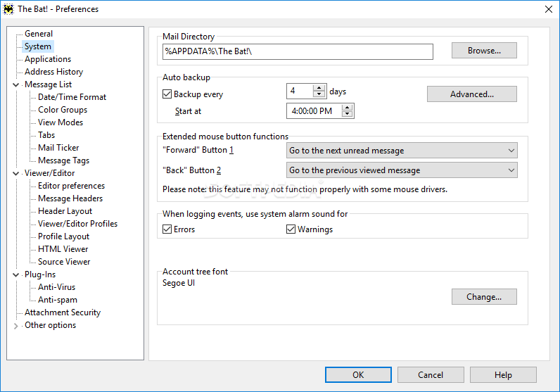Open Message Tags settings
This screenshot has height=392, width=560.
(x=63, y=160)
